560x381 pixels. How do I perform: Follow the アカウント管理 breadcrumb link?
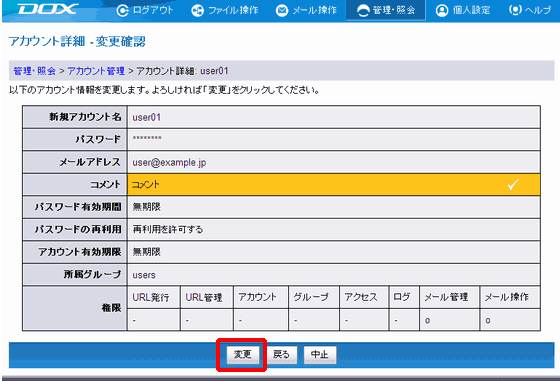click(96, 71)
